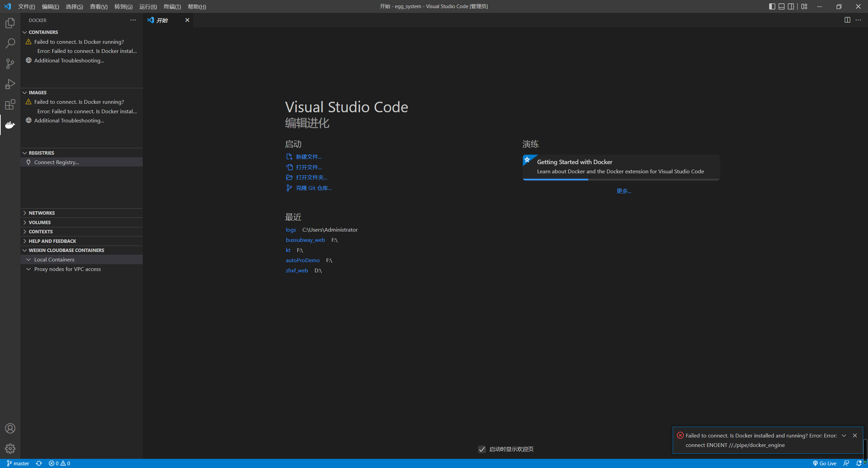Viewport: 868px width, 468px height.
Task: Open the Search view icon
Action: (10, 43)
